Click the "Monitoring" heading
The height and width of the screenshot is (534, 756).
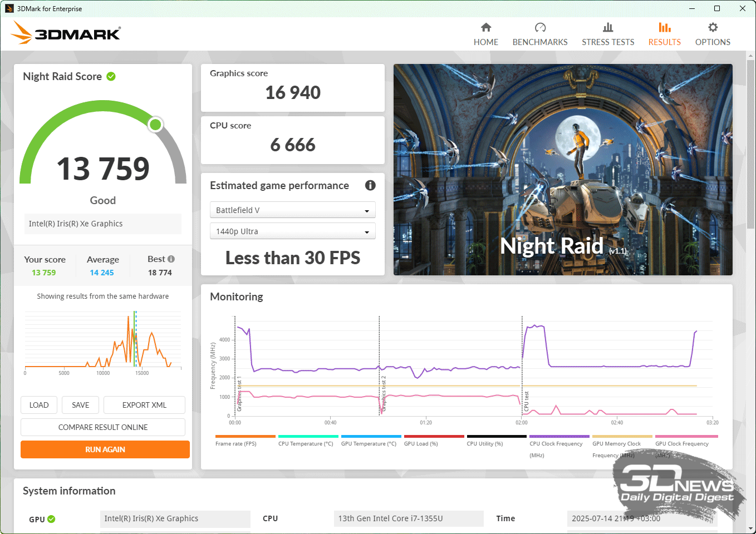coord(237,296)
